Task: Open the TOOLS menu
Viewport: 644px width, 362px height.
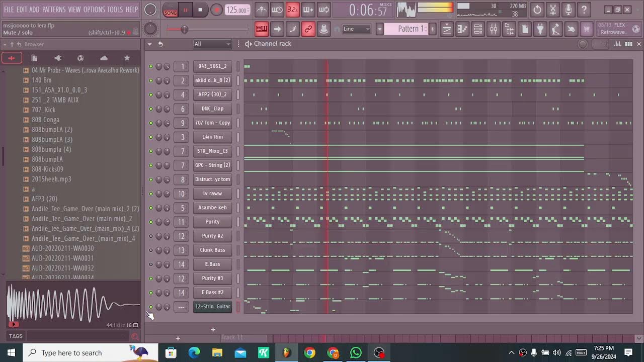Action: pos(115,10)
